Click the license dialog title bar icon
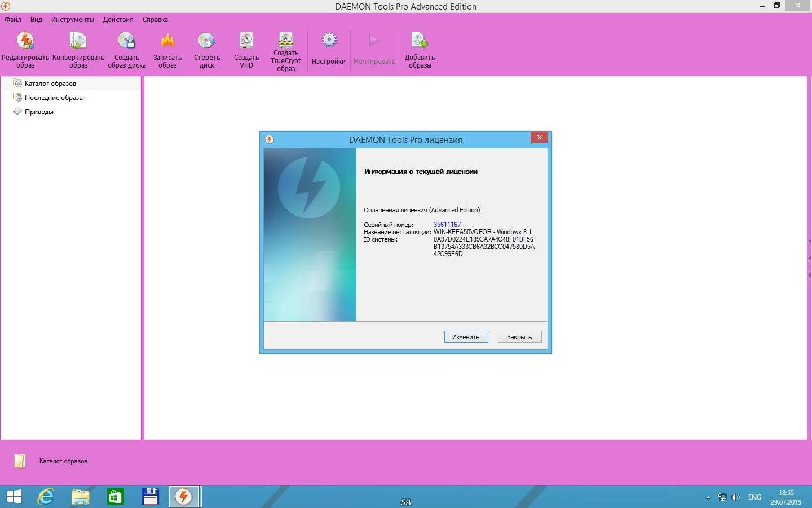Image resolution: width=812 pixels, height=508 pixels. [x=270, y=139]
